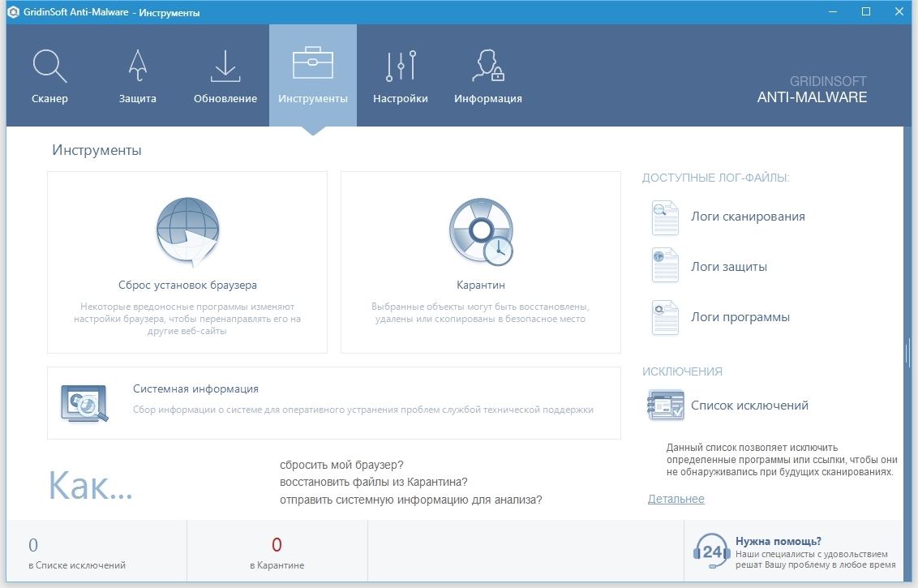Image resolution: width=918 pixels, height=588 pixels.
Task: Click the browser reset globe icon
Action: pos(187,232)
